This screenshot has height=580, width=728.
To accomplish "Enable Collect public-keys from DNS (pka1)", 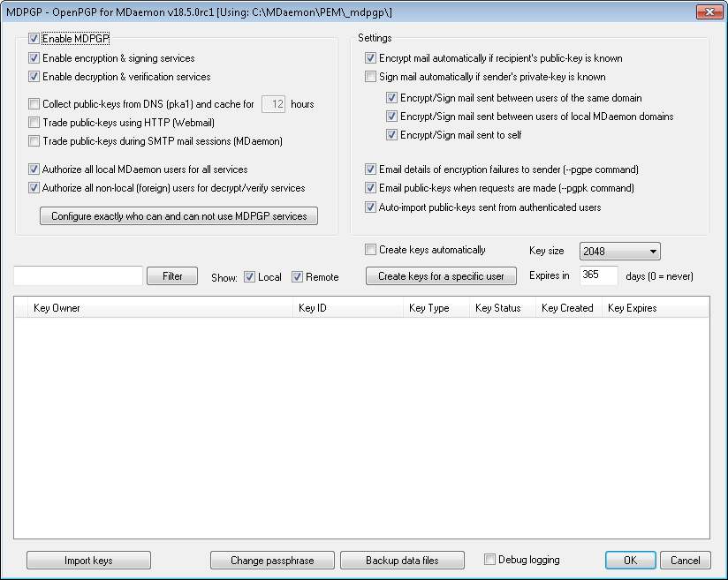I will tap(34, 104).
